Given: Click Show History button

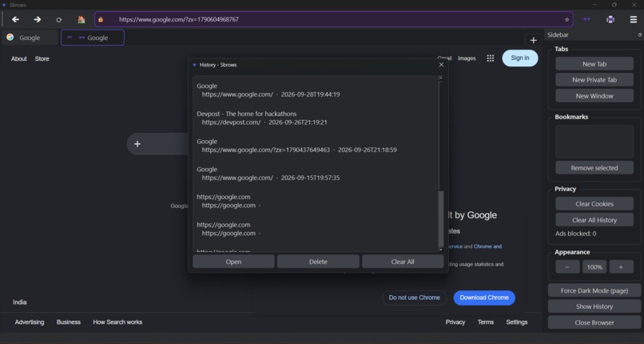Looking at the screenshot, I should 594,306.
